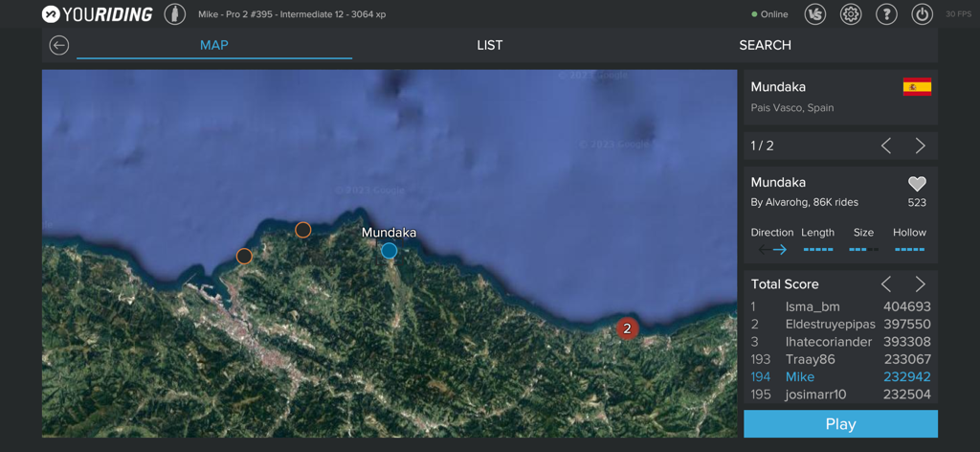Select the lower orange map marker

[244, 256]
